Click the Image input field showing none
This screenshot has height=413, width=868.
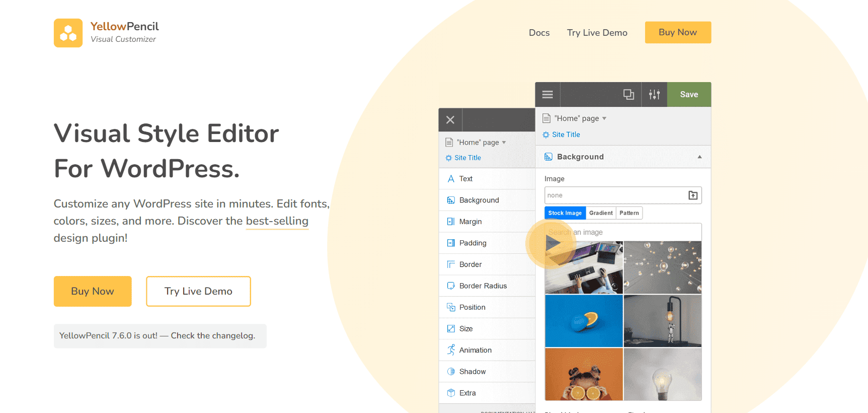623,195
